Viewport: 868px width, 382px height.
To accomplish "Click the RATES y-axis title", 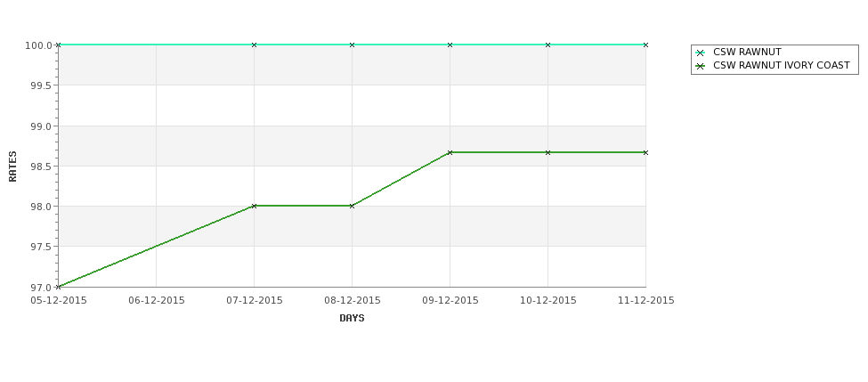I will coord(12,167).
